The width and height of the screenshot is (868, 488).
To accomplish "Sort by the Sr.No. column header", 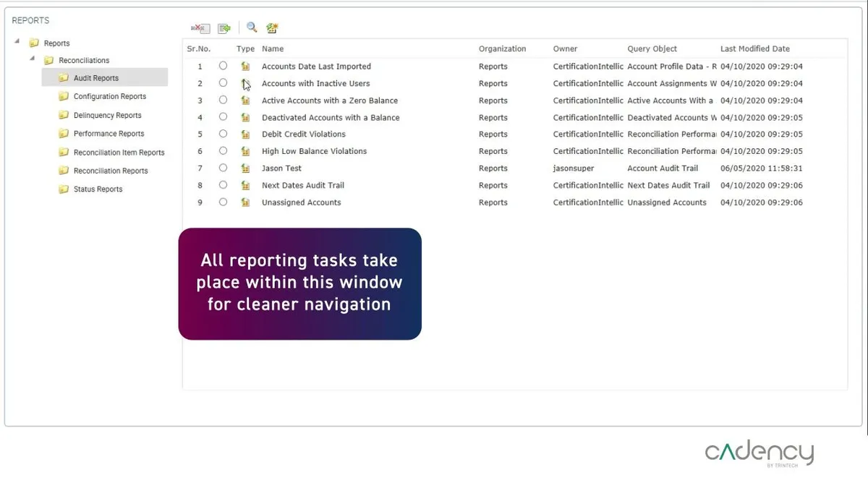I will tap(199, 49).
